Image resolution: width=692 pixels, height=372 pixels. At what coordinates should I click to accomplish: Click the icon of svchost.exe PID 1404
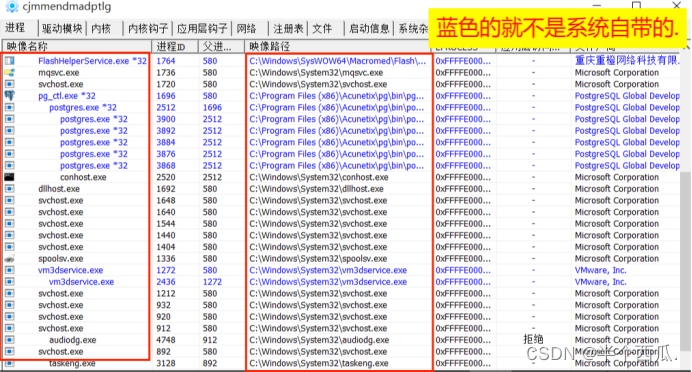pyautogui.click(x=9, y=247)
